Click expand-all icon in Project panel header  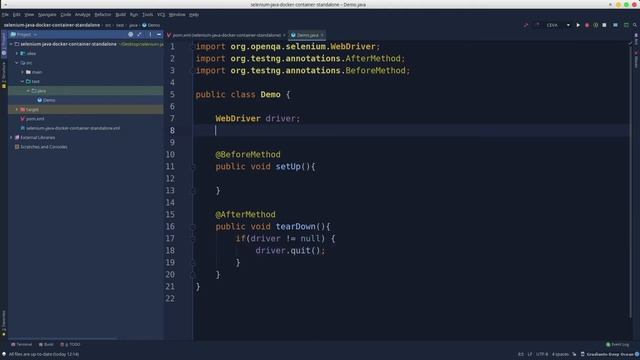pos(140,35)
